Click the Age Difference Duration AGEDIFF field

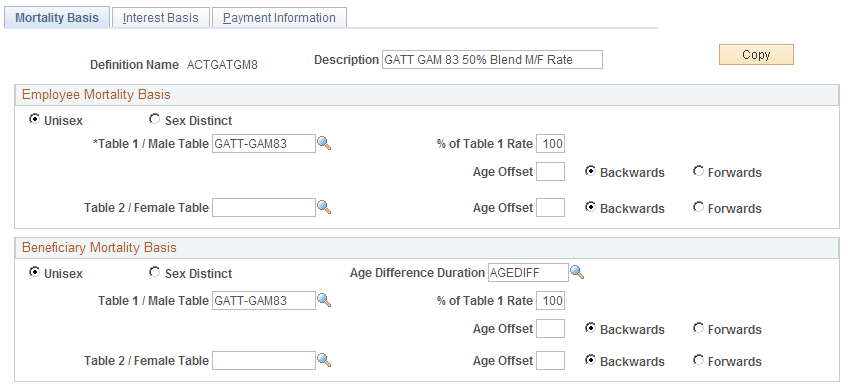tap(528, 273)
